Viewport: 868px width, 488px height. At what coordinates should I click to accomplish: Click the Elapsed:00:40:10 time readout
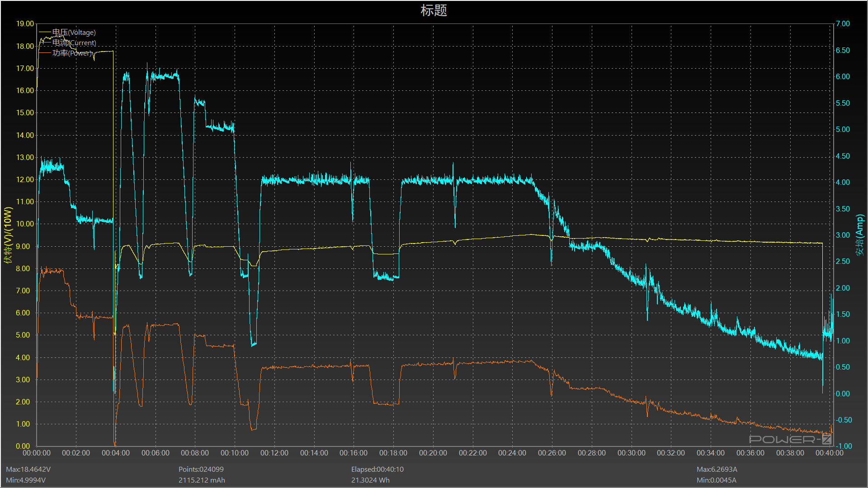pos(377,469)
